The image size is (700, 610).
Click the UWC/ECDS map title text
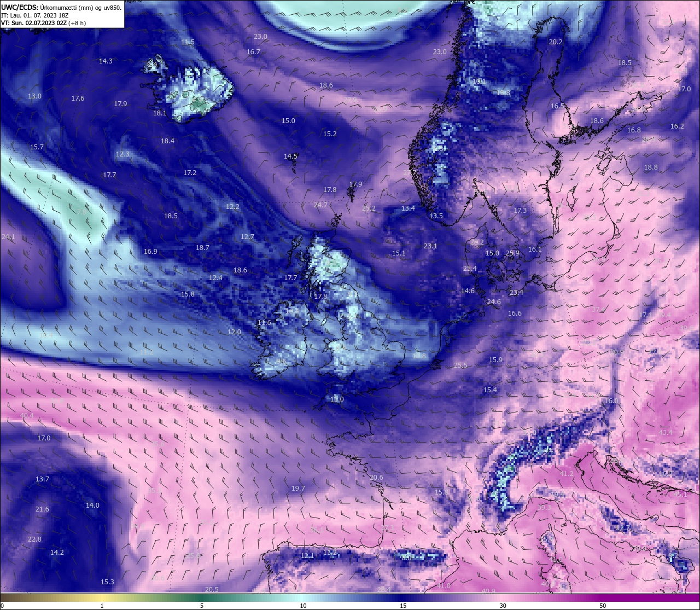[x=61, y=7]
